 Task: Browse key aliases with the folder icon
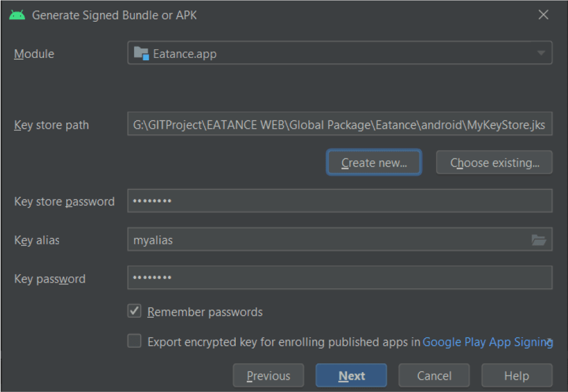coord(538,240)
